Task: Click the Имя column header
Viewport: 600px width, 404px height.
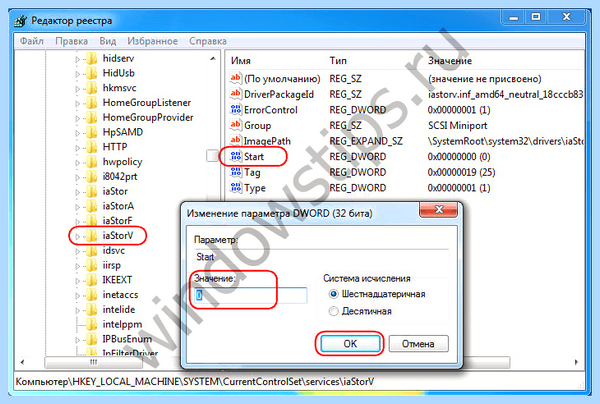Action: (x=241, y=61)
